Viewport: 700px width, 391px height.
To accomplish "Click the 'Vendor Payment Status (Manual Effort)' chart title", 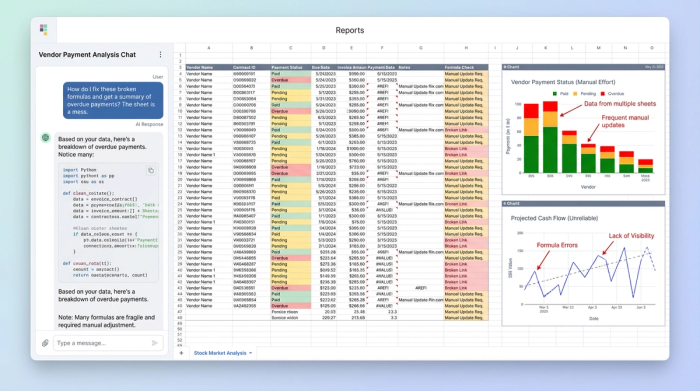I will [x=563, y=82].
